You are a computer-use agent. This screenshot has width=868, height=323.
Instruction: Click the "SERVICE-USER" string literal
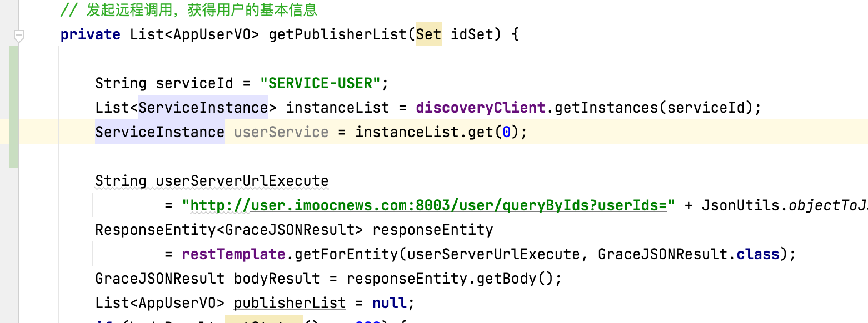pos(321,83)
